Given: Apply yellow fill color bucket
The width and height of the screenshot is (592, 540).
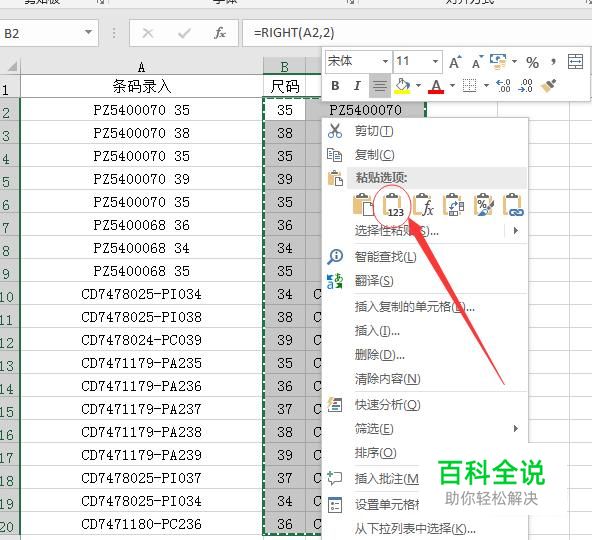Looking at the screenshot, I should tap(402, 86).
